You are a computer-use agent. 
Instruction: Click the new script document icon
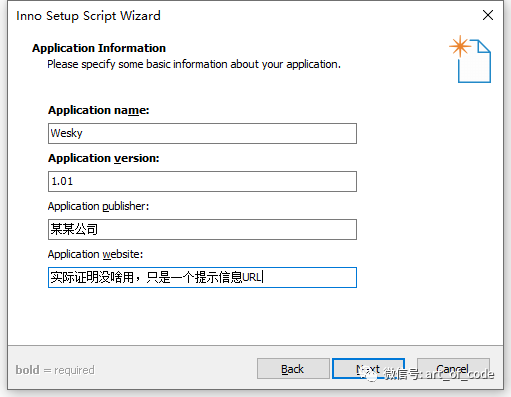471,59
